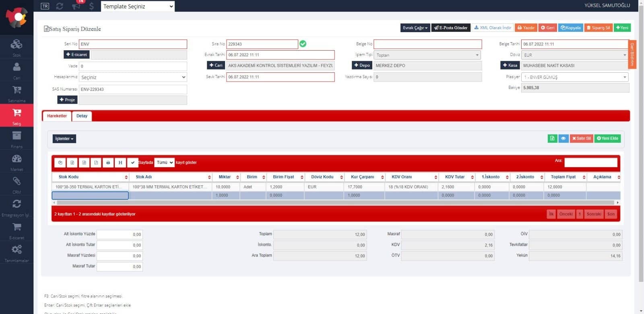Open the Finans module in sidebar
The image size is (644, 314).
17,139
